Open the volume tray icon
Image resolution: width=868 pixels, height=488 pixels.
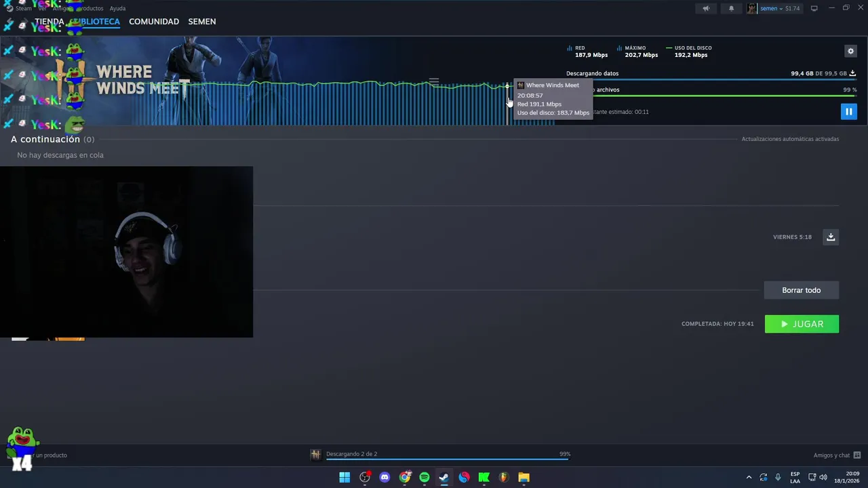coord(823,477)
